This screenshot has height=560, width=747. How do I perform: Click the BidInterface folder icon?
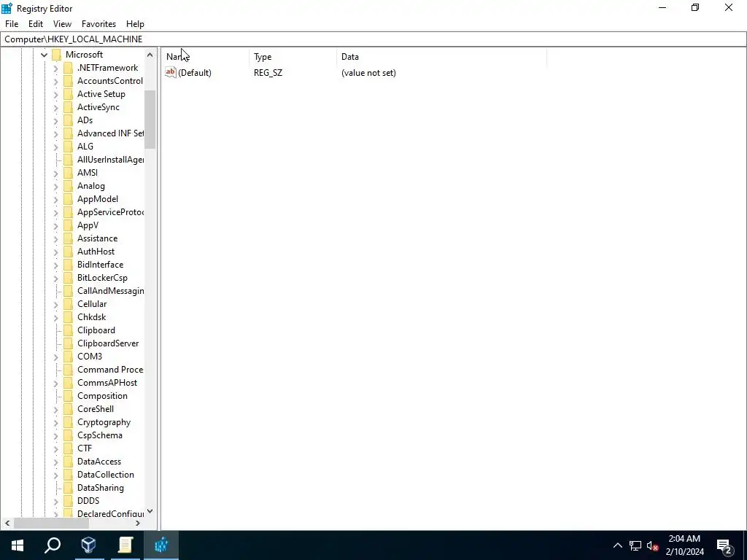68,264
